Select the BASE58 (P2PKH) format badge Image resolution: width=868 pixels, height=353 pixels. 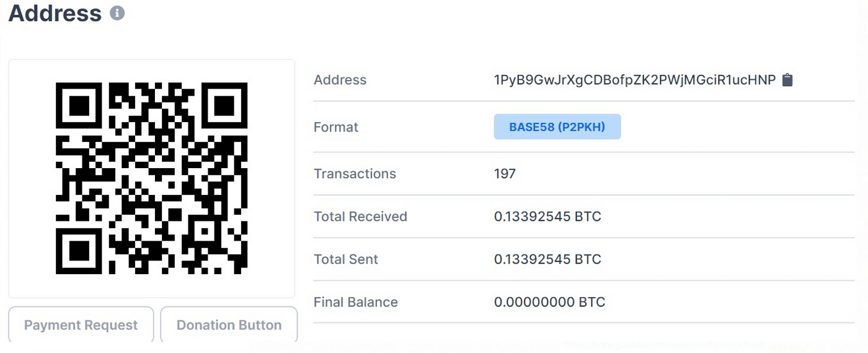pos(557,127)
